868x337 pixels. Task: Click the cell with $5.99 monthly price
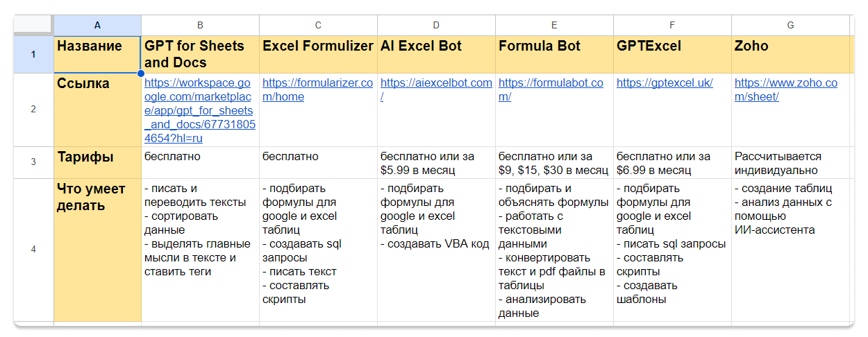(x=436, y=163)
